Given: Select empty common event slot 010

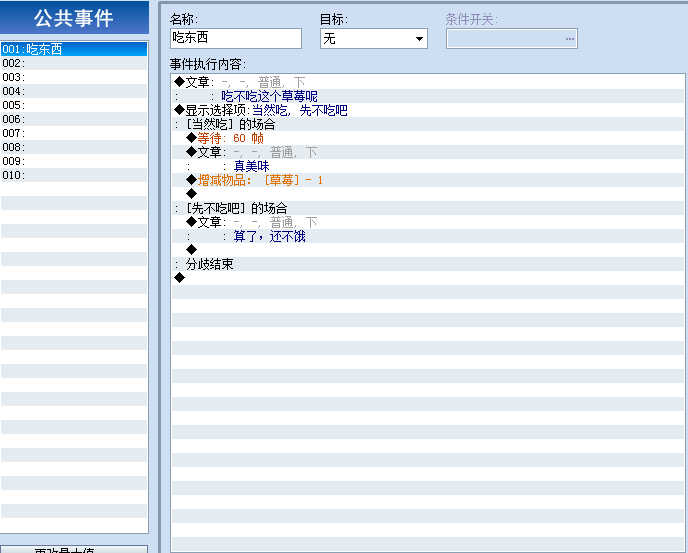Looking at the screenshot, I should 74,175.
